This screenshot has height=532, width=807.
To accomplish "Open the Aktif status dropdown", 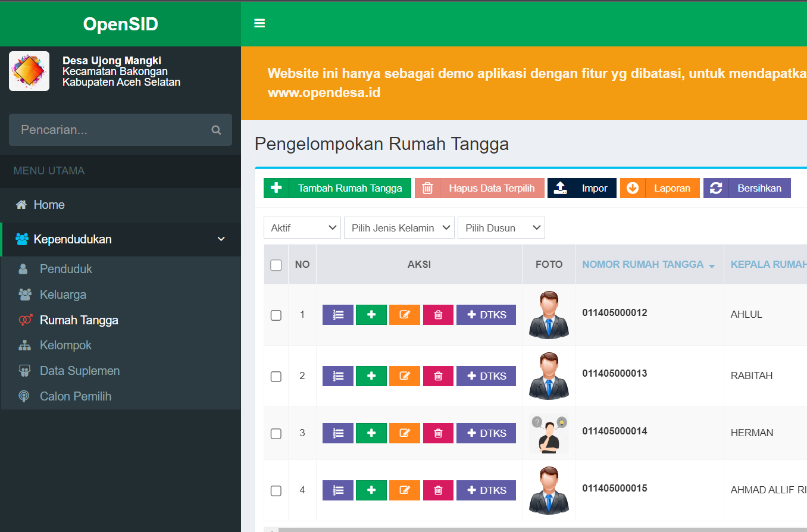I will point(302,227).
